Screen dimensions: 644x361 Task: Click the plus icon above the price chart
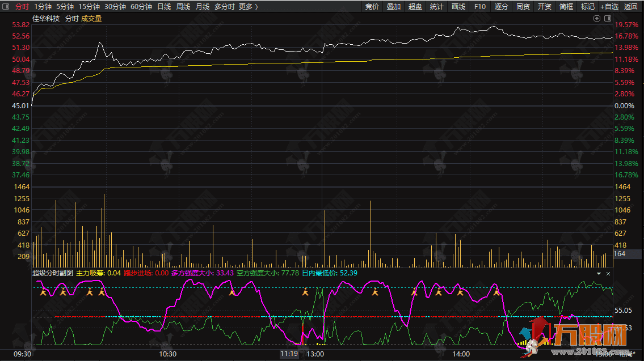click(596, 18)
